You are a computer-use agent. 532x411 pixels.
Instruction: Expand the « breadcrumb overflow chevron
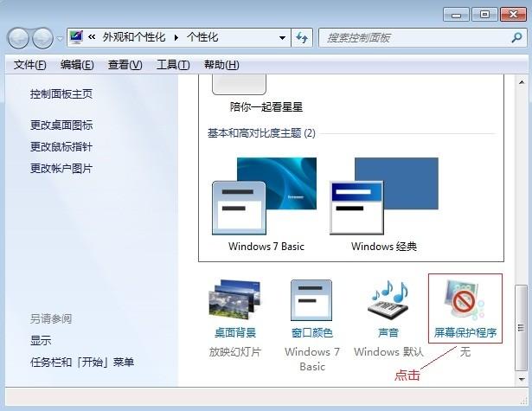(92, 37)
